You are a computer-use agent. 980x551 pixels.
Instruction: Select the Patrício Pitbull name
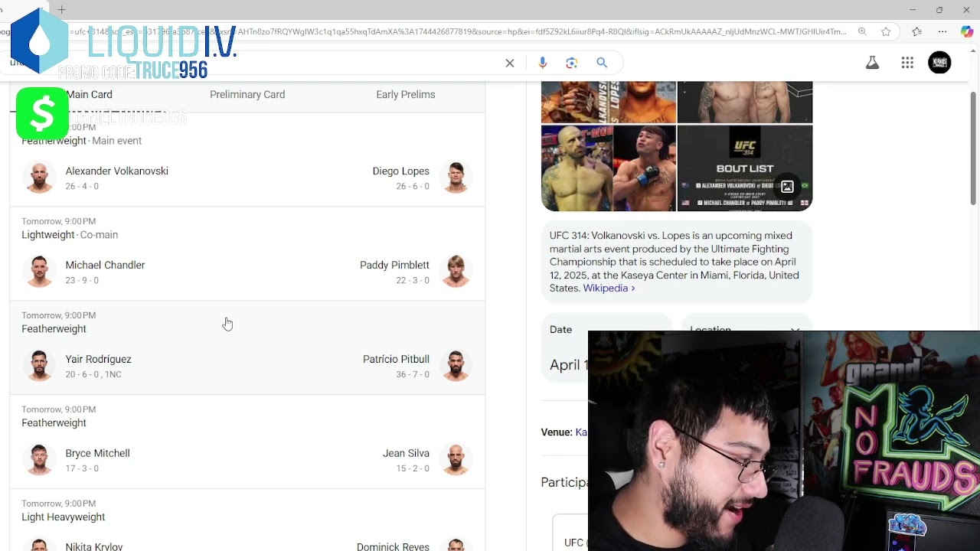[396, 359]
